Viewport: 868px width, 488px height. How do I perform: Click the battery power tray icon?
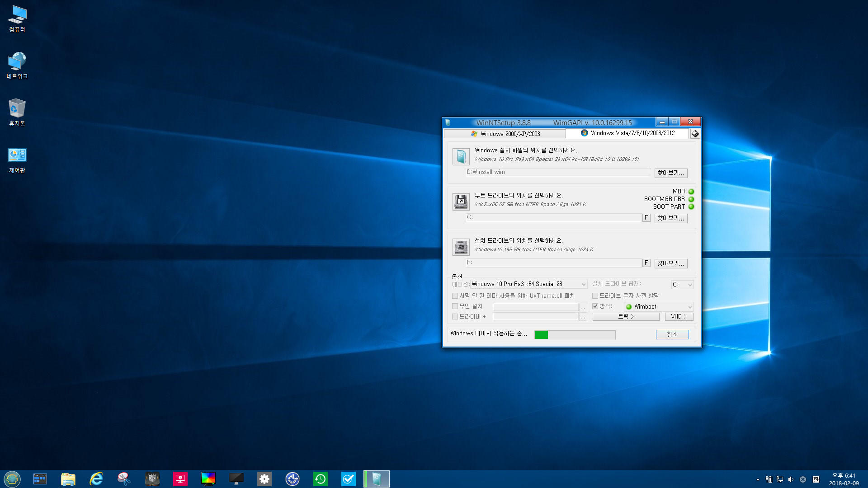coord(769,479)
